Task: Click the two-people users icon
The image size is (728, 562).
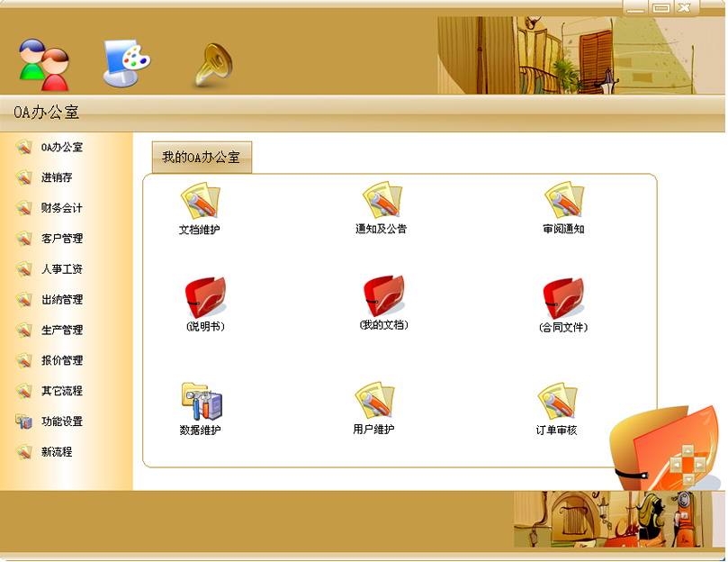Action: coord(44,64)
